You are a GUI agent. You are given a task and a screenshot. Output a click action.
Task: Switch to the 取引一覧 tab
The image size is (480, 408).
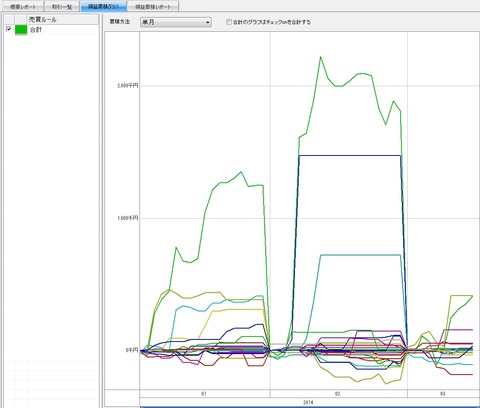pyautogui.click(x=62, y=6)
